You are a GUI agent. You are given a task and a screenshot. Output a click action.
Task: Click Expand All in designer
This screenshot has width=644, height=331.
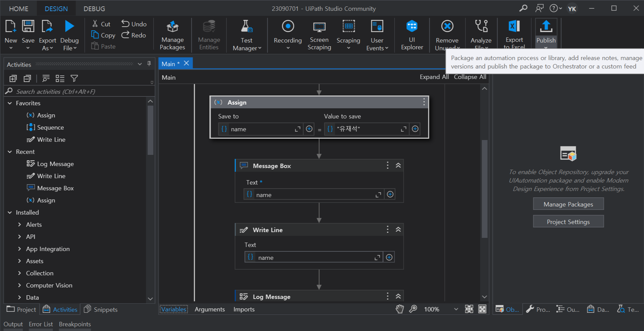pyautogui.click(x=434, y=77)
